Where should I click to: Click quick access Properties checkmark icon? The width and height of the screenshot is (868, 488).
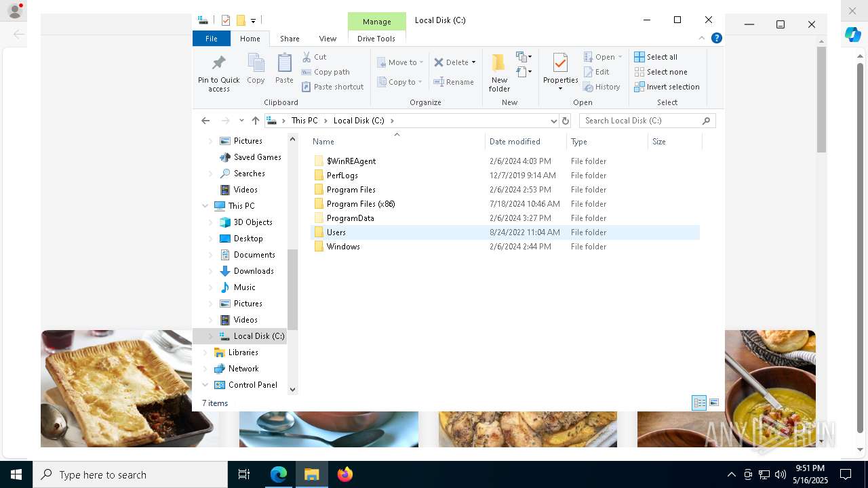[226, 20]
